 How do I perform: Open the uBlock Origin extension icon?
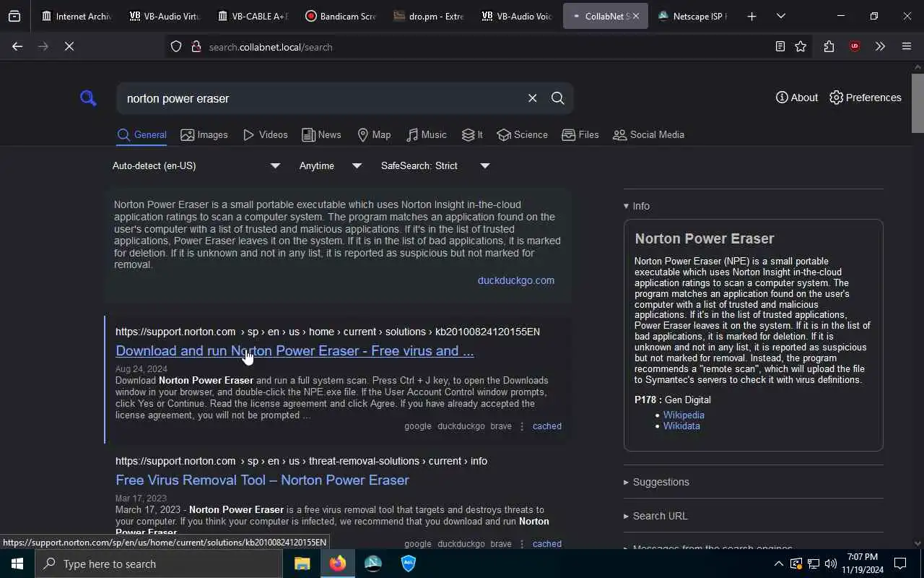coord(855,46)
